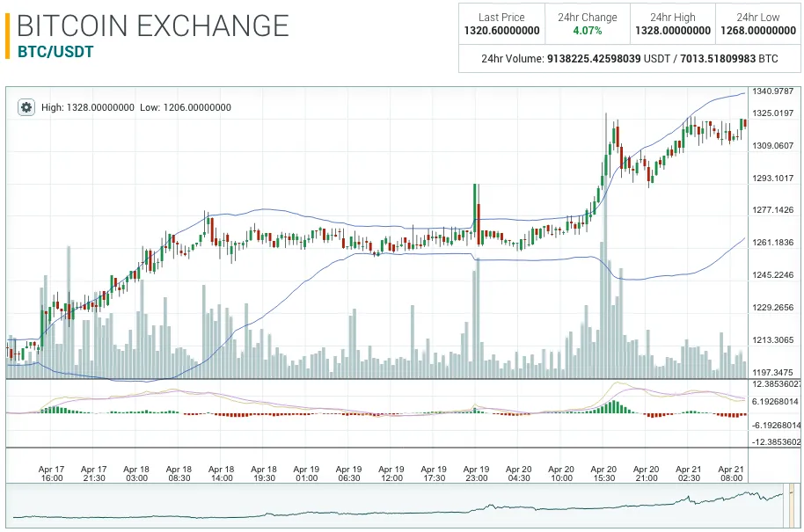Image resolution: width=804 pixels, height=532 pixels.
Task: Select 24hr Low value 1268.00000000
Action: [x=758, y=31]
